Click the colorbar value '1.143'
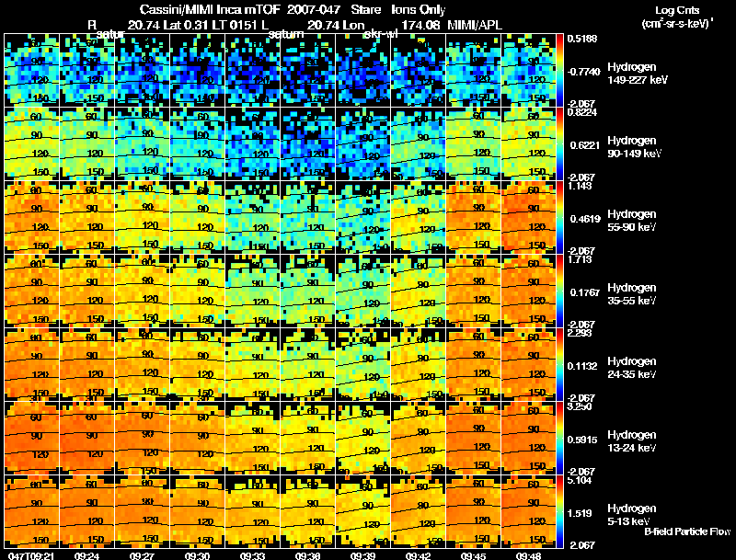 tap(580, 186)
